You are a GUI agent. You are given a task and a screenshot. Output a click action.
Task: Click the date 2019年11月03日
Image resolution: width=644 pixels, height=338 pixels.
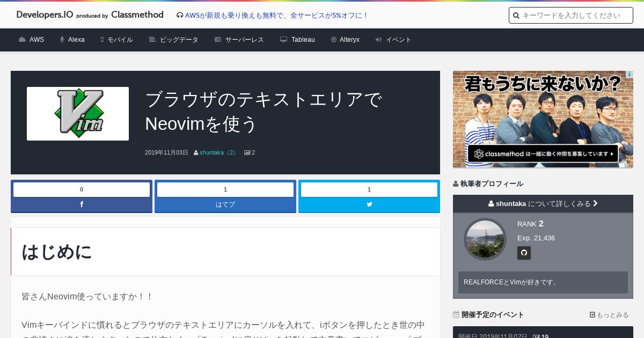pyautogui.click(x=166, y=152)
